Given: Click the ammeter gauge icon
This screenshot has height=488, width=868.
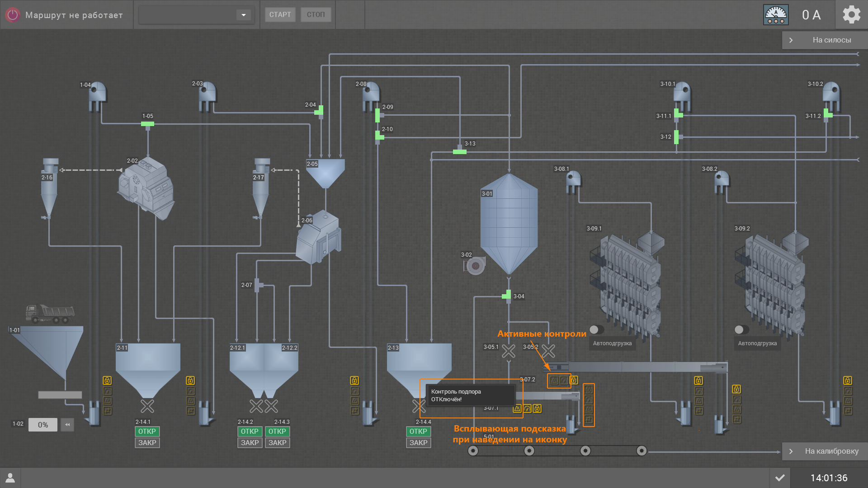Looking at the screenshot, I should click(776, 15).
